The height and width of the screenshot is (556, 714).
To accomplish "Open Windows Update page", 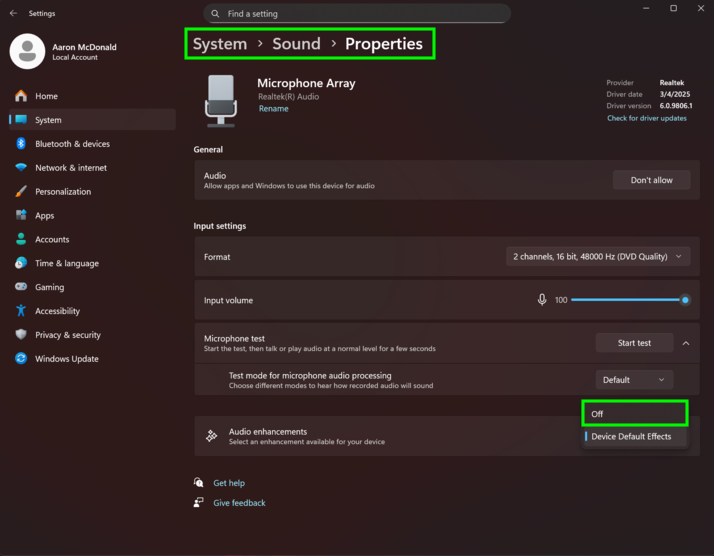I will click(x=66, y=359).
